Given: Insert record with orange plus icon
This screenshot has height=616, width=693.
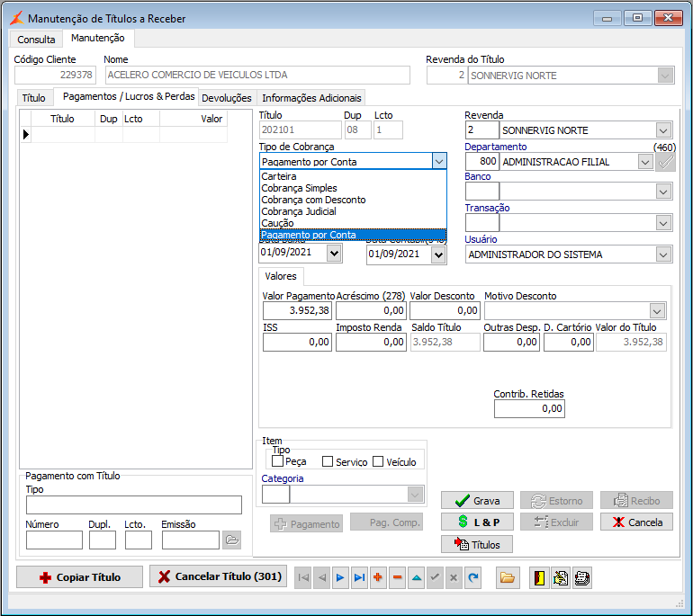Looking at the screenshot, I should click(x=378, y=577).
